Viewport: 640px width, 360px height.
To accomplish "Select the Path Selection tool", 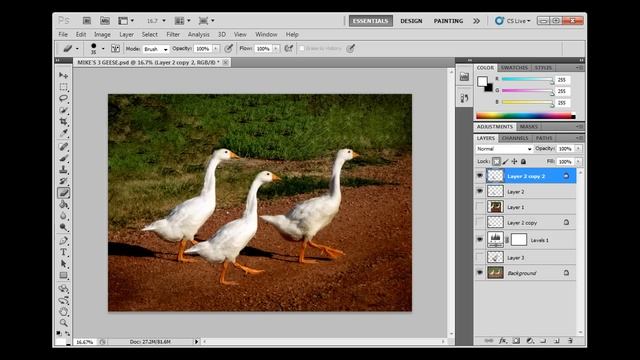I will (63, 264).
